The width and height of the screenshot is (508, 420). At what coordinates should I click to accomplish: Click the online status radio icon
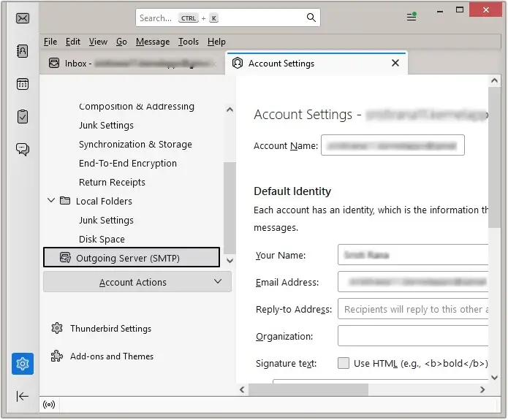tap(49, 405)
